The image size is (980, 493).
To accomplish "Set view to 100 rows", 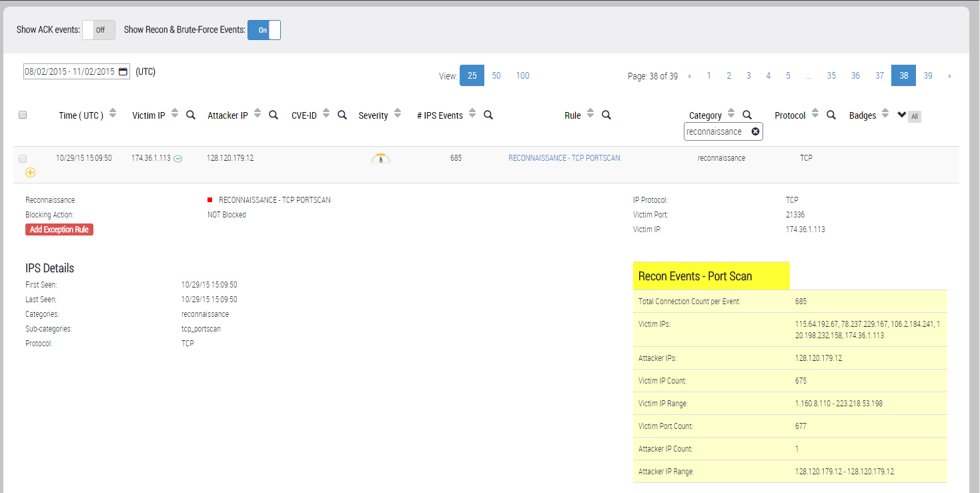I will click(x=522, y=75).
